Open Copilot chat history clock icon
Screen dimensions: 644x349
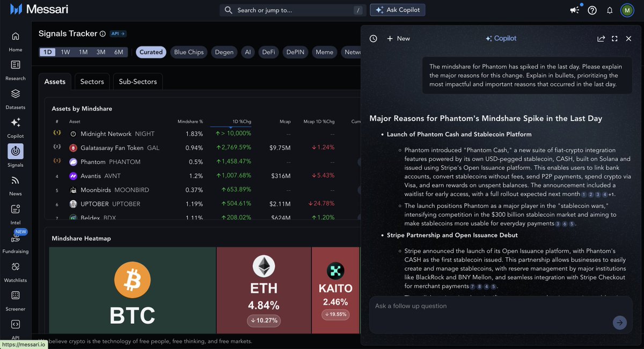coord(374,39)
